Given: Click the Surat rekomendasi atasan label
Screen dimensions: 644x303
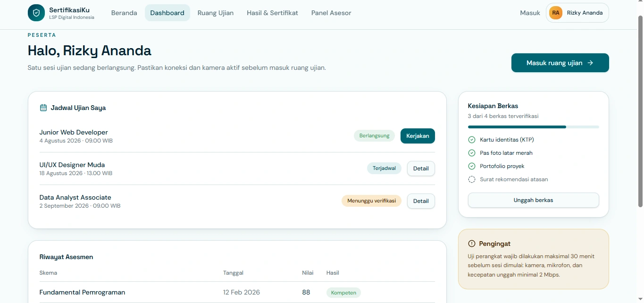Looking at the screenshot, I should point(514,179).
